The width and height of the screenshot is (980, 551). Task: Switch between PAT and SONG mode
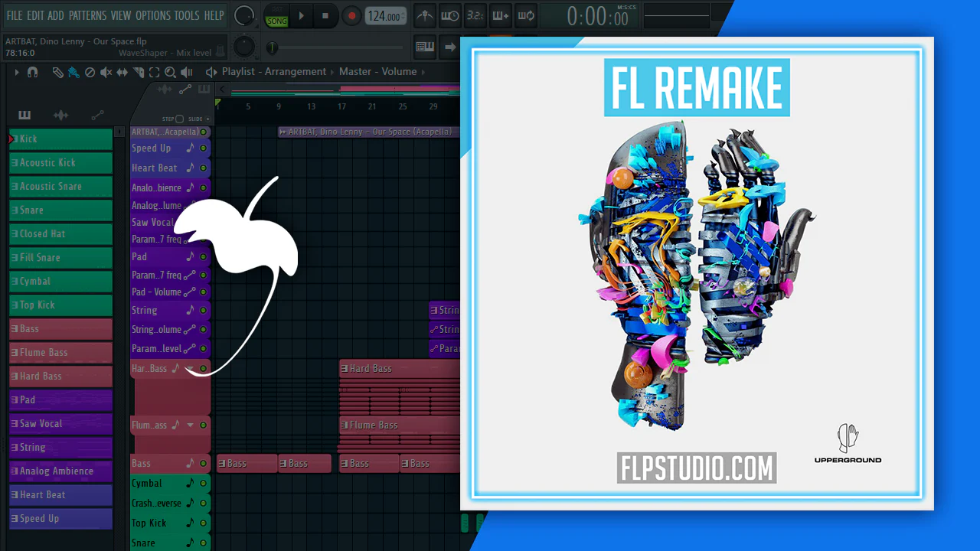[x=276, y=16]
